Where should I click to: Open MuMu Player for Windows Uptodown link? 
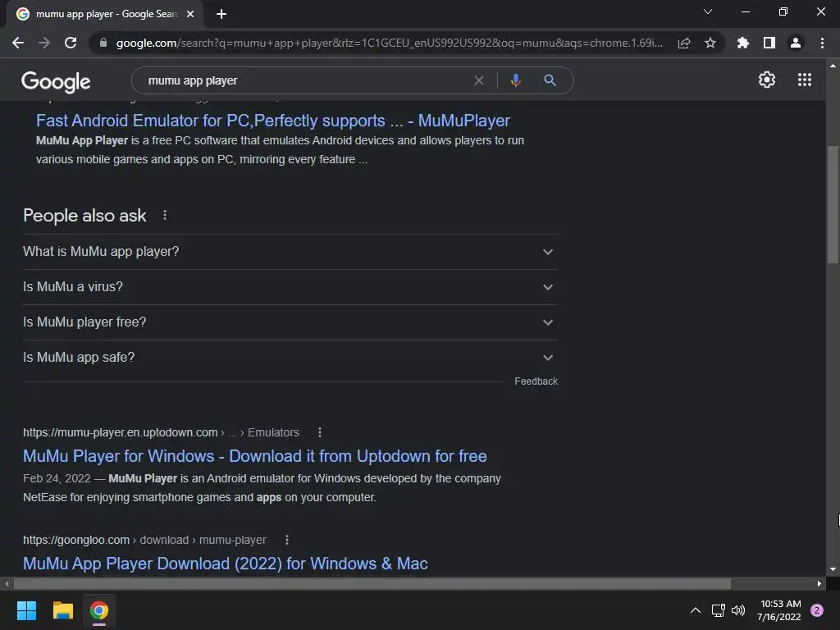click(255, 456)
